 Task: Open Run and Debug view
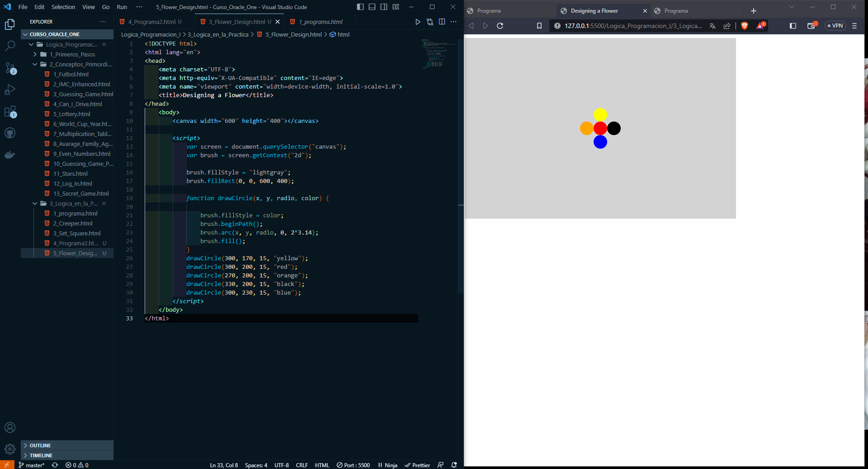[x=10, y=89]
